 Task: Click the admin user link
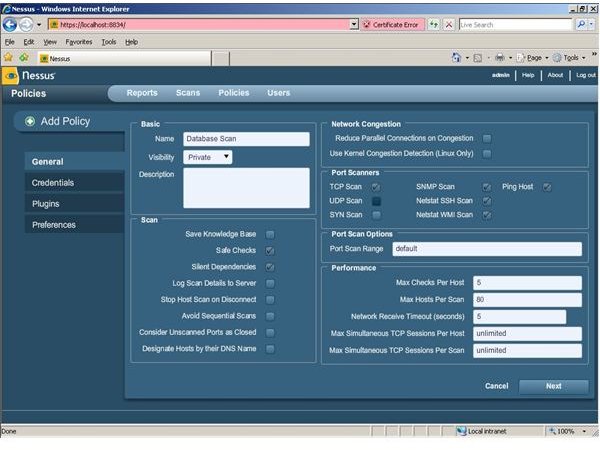click(x=501, y=75)
